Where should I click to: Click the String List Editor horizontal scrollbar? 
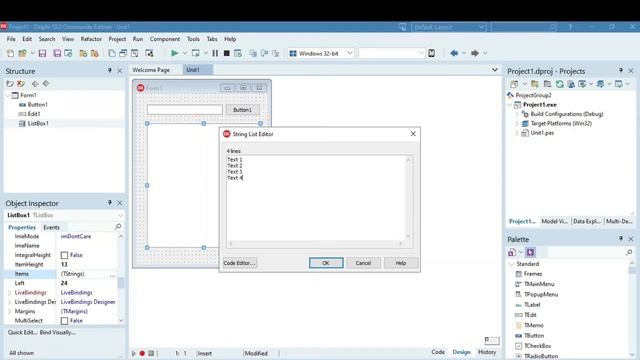tap(316, 244)
